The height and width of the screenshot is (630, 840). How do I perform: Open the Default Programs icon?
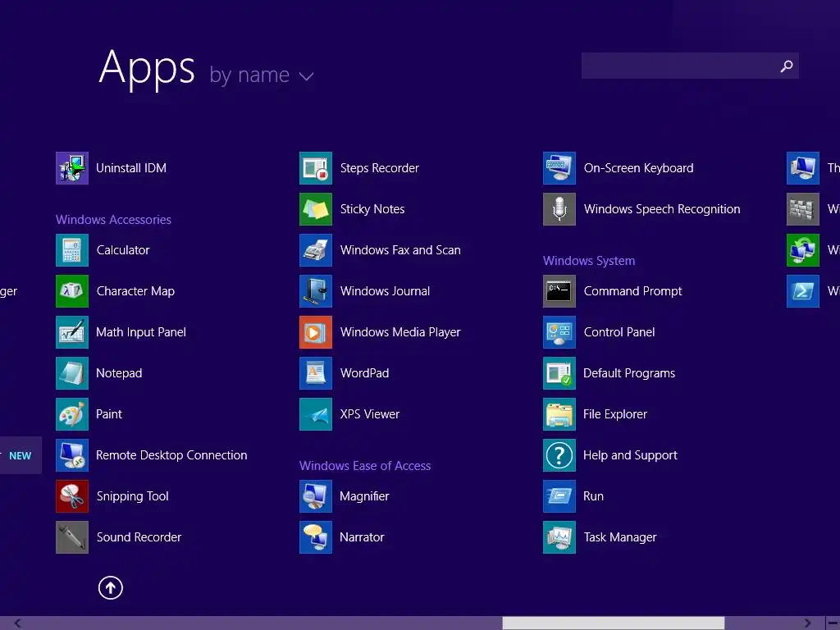tap(559, 373)
